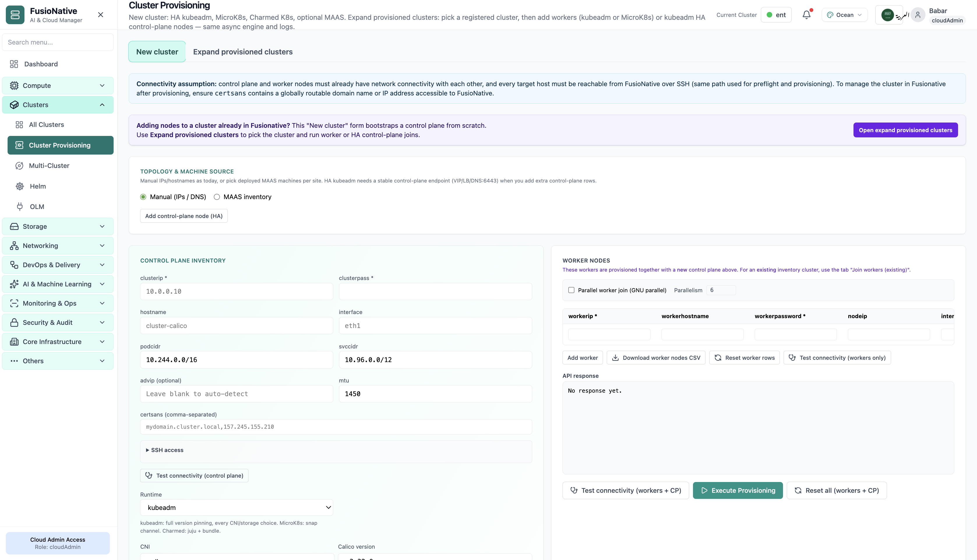Click the Storage drive icon

pyautogui.click(x=14, y=226)
